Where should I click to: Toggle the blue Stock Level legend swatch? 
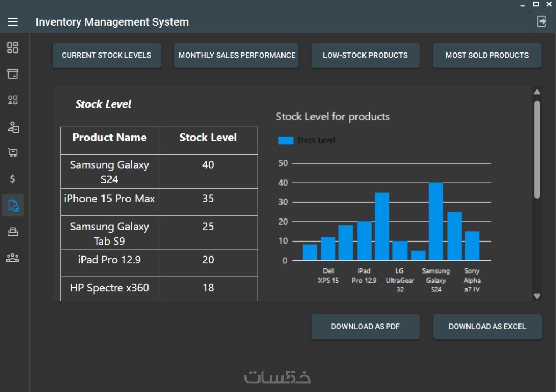point(285,141)
